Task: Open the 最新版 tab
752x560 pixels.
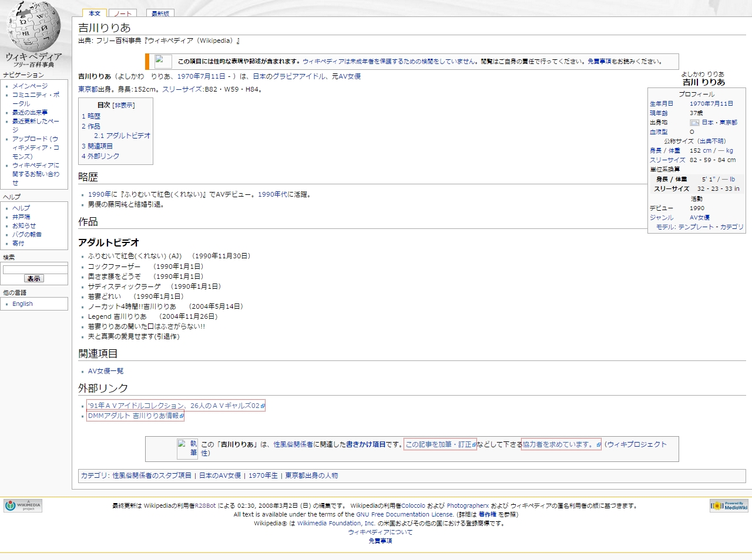Action: coord(160,14)
